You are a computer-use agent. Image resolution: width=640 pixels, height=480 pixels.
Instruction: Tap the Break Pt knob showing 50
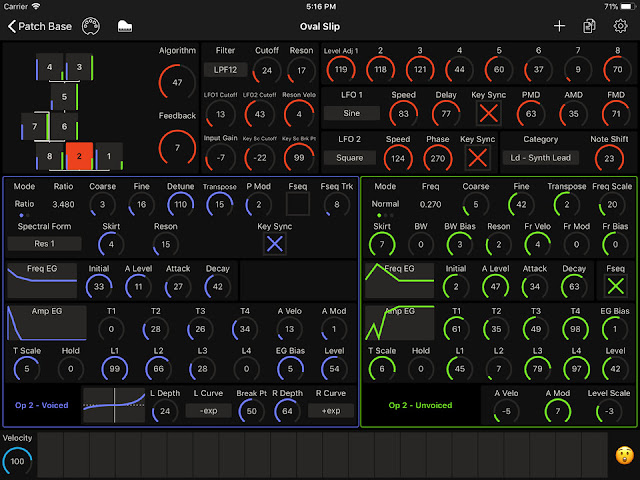251,411
